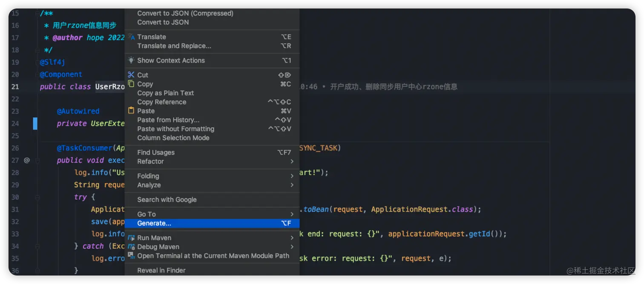Click the catch keyword on line 34
Image resolution: width=644 pixels, height=284 pixels.
(93, 246)
